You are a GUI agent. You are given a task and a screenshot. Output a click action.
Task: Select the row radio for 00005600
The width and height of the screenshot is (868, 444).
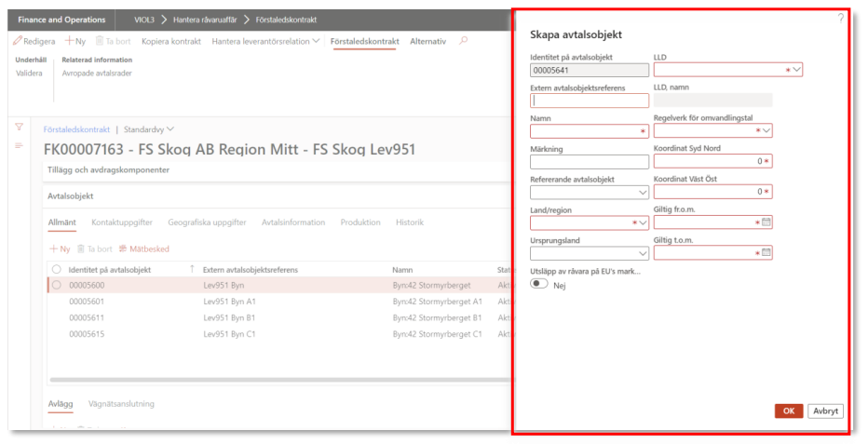click(57, 285)
